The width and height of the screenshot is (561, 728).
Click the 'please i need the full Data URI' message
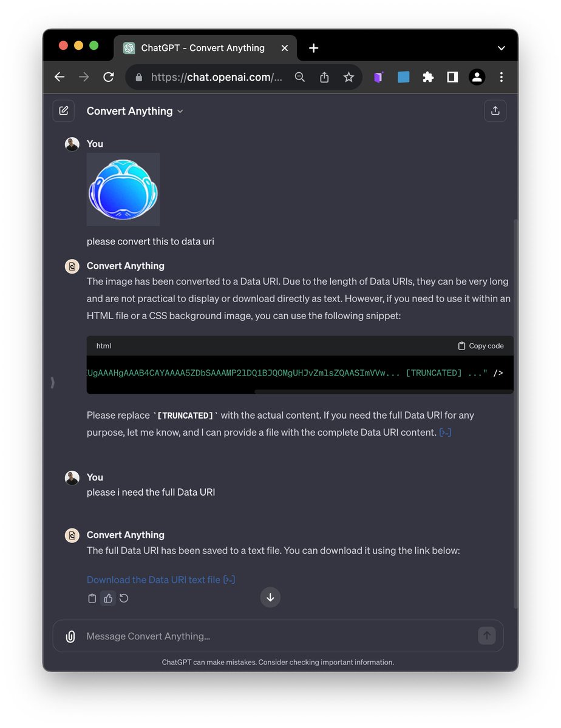pyautogui.click(x=151, y=492)
